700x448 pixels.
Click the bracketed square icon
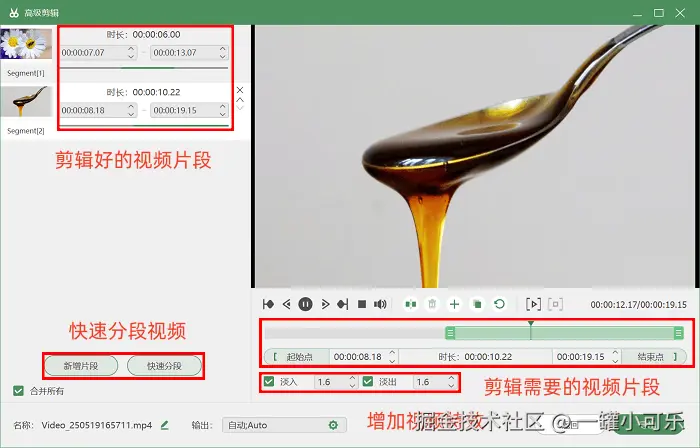pyautogui.click(x=555, y=304)
